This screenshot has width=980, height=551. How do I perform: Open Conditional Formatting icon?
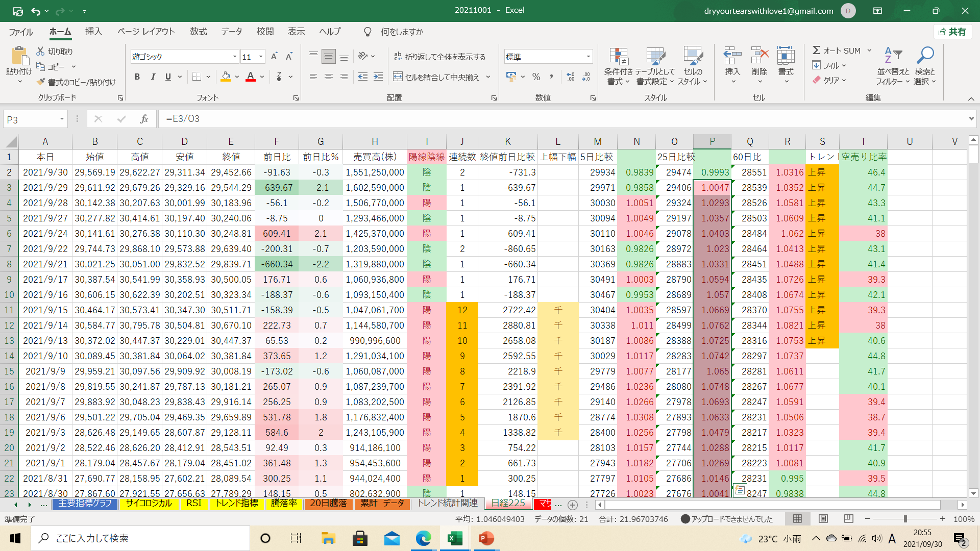coord(618,57)
